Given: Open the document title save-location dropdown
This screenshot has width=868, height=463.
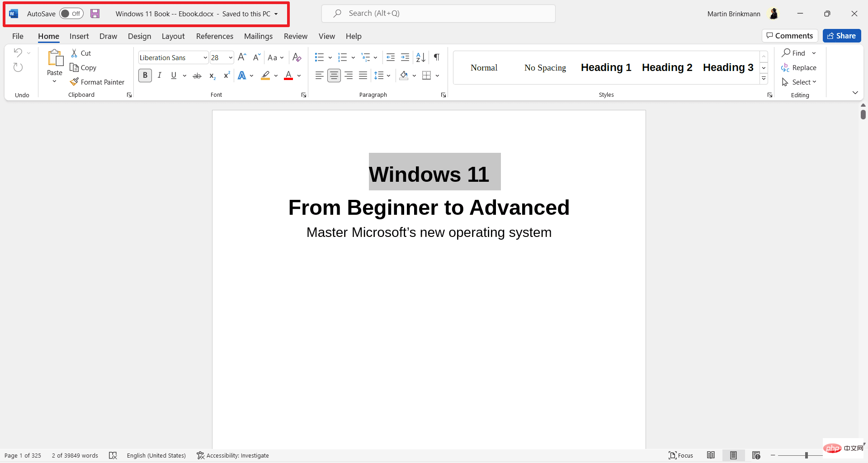Looking at the screenshot, I should [276, 14].
